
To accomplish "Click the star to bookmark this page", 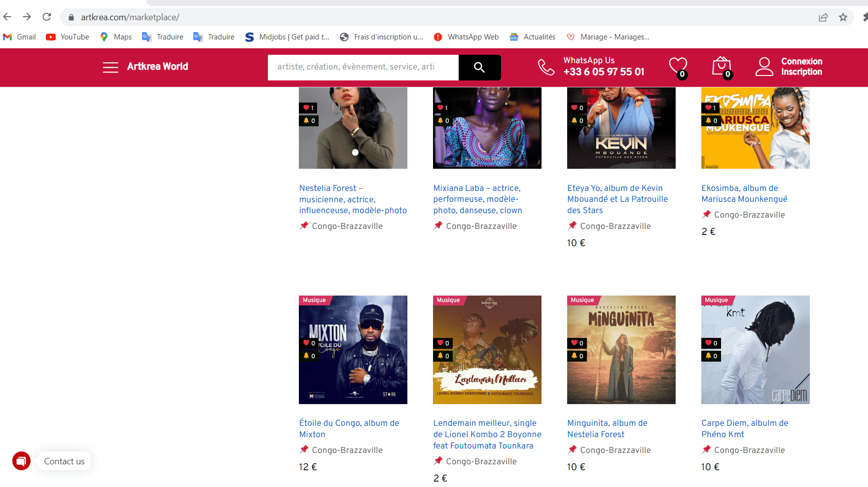I will tap(843, 17).
